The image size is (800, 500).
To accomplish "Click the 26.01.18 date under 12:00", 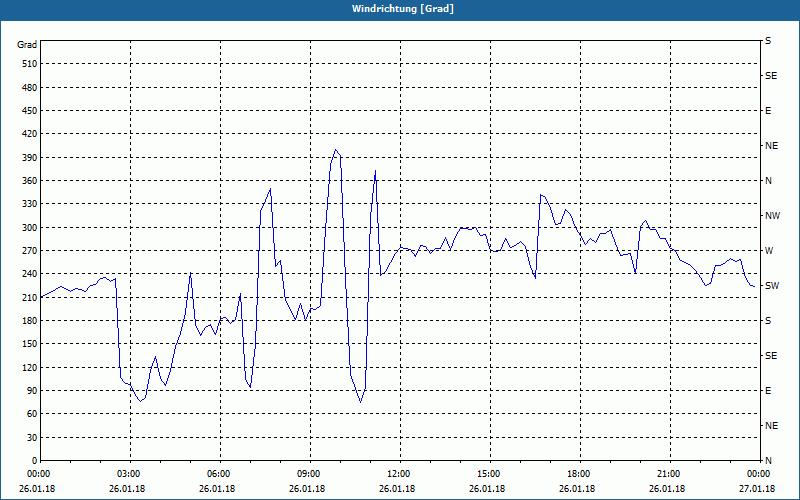I will tap(397, 489).
